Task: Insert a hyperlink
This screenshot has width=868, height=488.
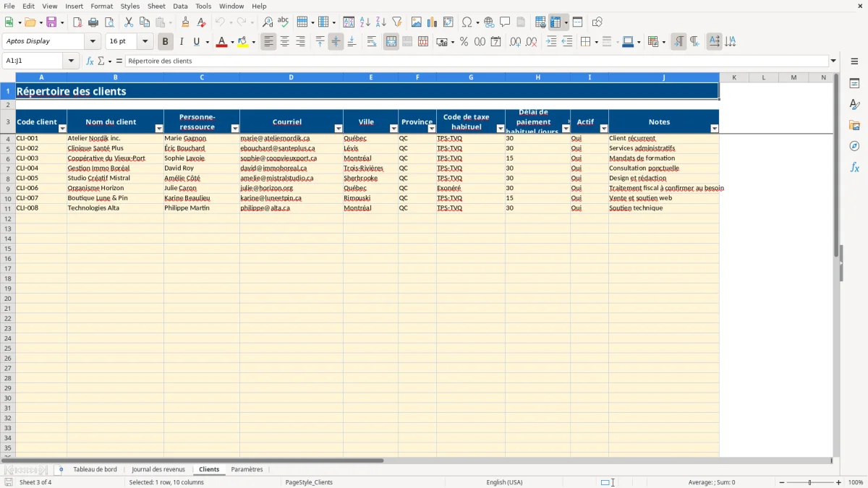Action: point(489,22)
